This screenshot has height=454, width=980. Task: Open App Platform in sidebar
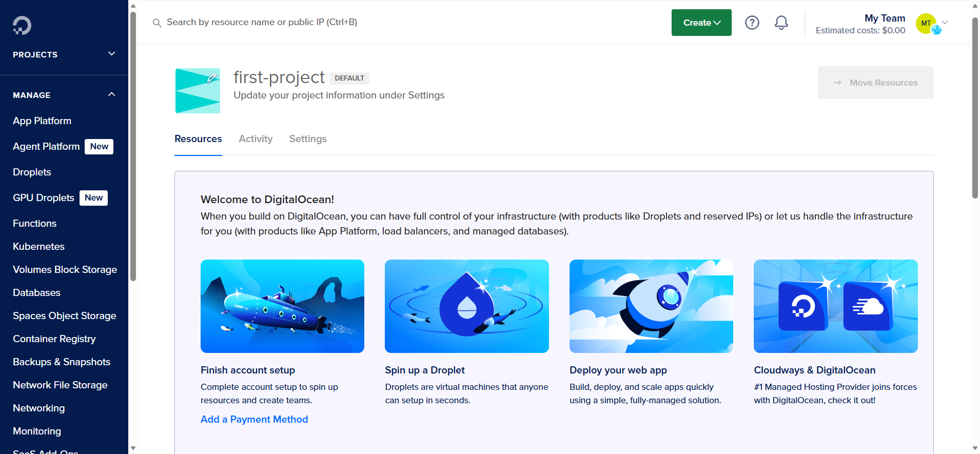(42, 121)
